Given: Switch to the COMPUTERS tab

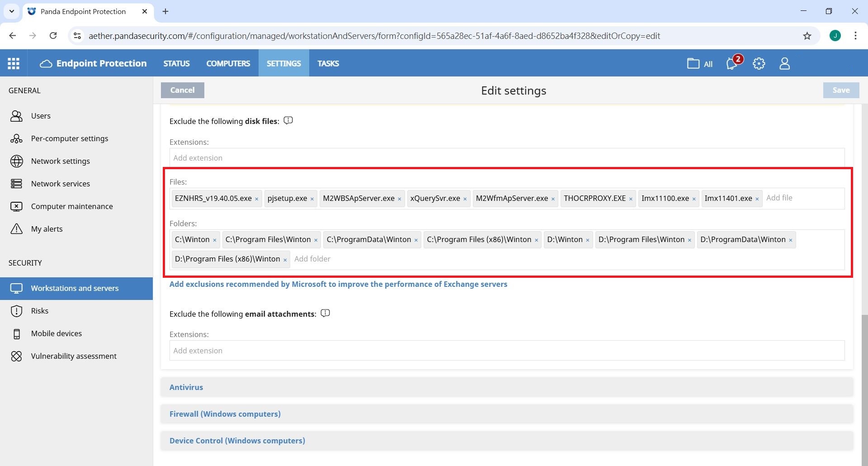Looking at the screenshot, I should point(228,63).
